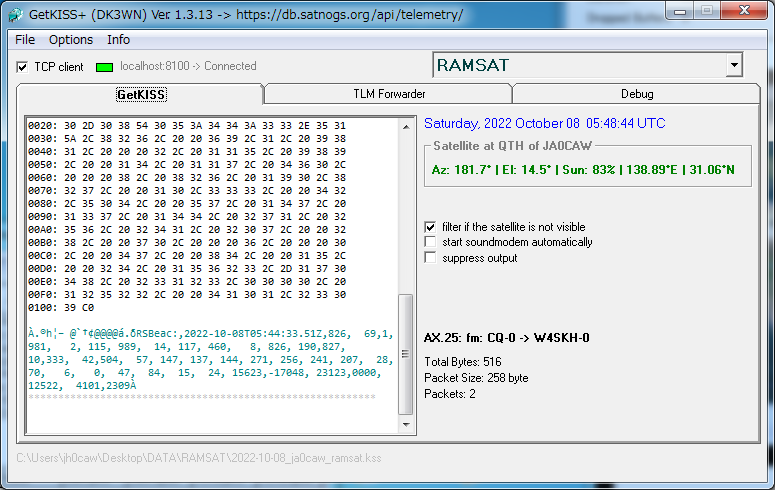Uncheck filter if the satellite is not visible
775x490 pixels.
click(x=431, y=227)
